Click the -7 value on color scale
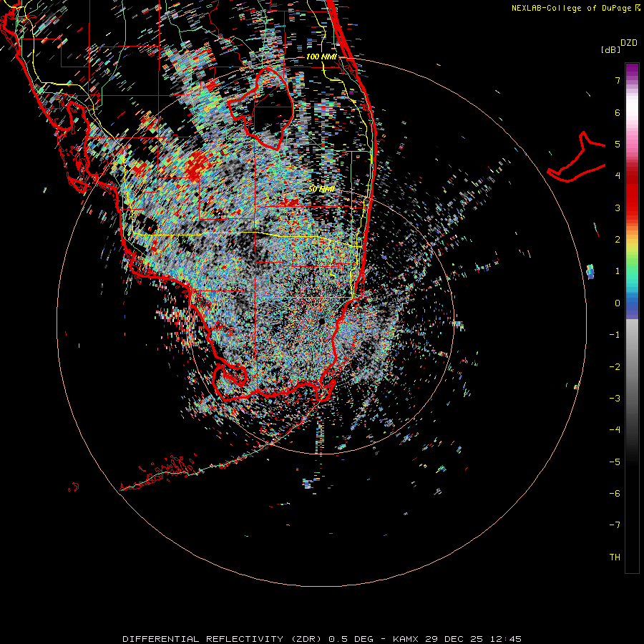 tap(615, 525)
